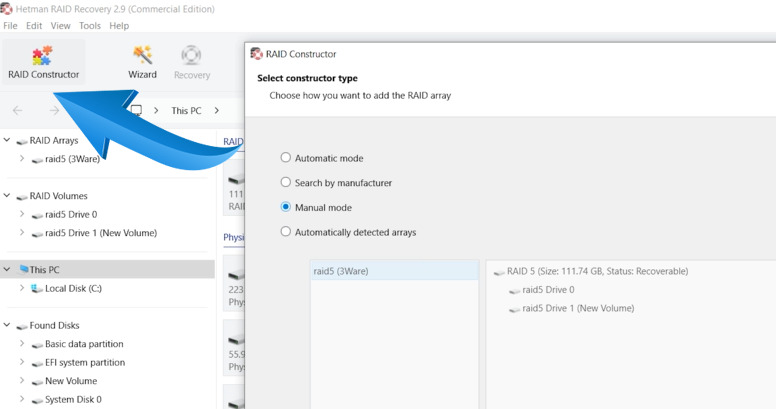Viewport: 776px width, 409px height.
Task: Open the View menu
Action: click(60, 26)
